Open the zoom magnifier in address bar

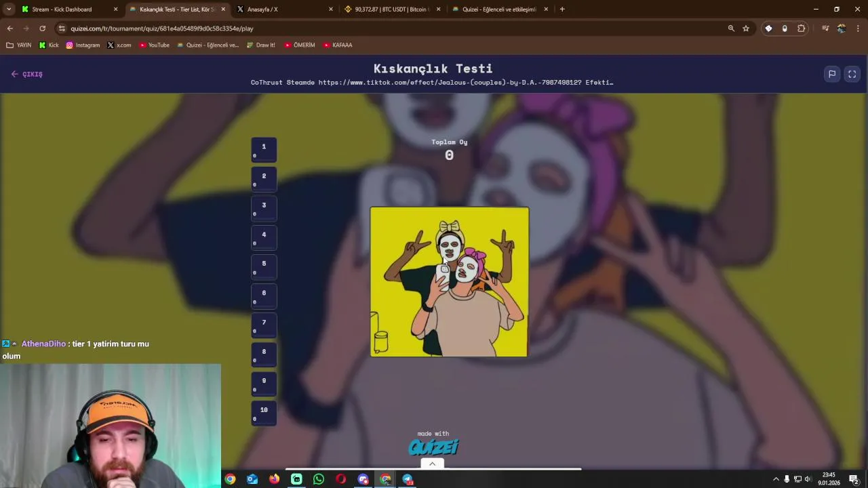click(731, 28)
